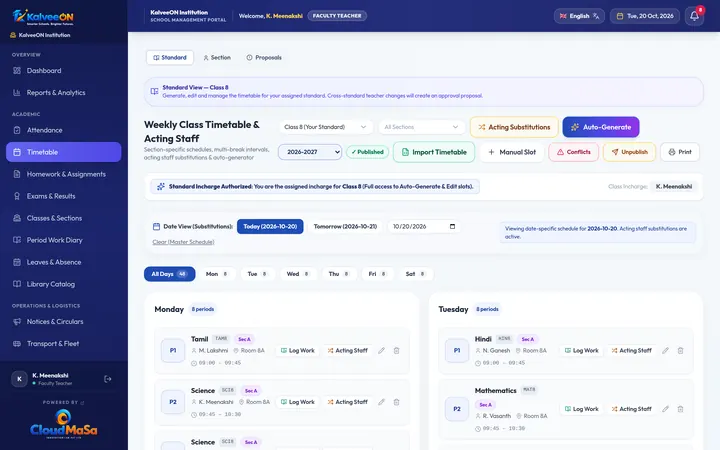The image size is (720, 450).
Task: Open Transport & Fleet
Action: coord(63,344)
